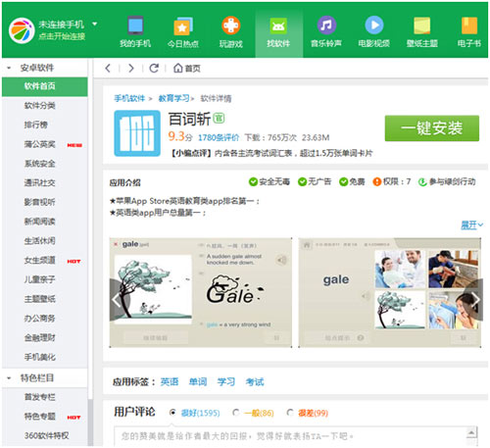Open 女生频道 category
This screenshot has width=490, height=448.
point(40,260)
